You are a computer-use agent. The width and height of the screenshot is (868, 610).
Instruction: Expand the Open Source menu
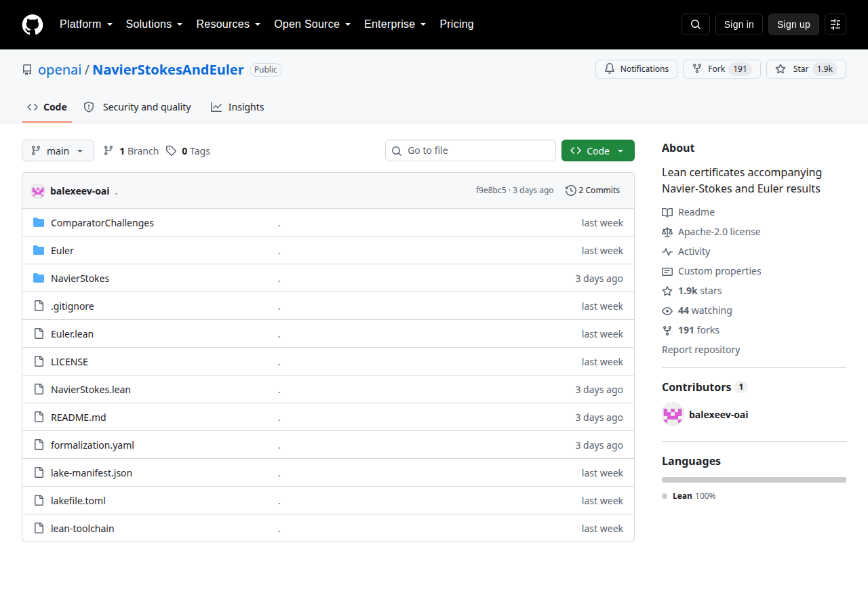[312, 24]
